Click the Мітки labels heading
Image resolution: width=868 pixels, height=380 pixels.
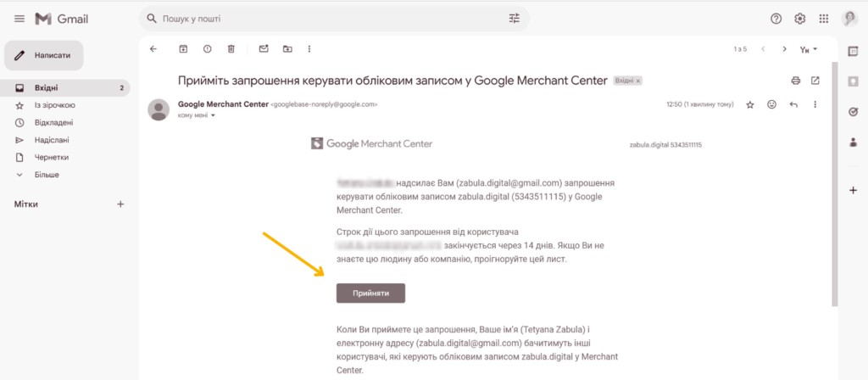pos(26,204)
